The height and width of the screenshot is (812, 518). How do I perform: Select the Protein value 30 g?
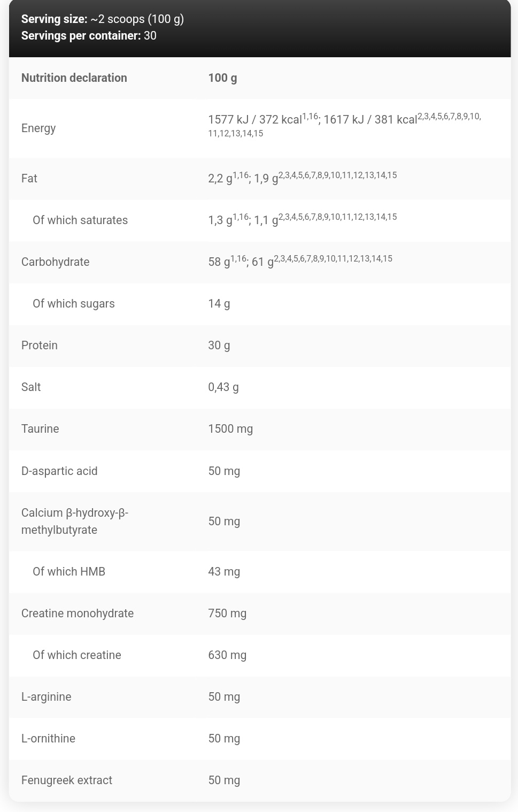(x=219, y=346)
